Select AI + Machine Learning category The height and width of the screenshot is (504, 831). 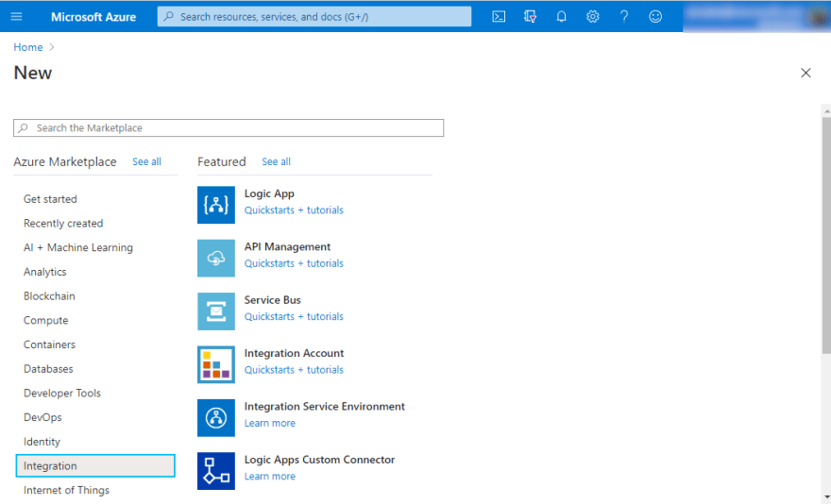(x=78, y=247)
